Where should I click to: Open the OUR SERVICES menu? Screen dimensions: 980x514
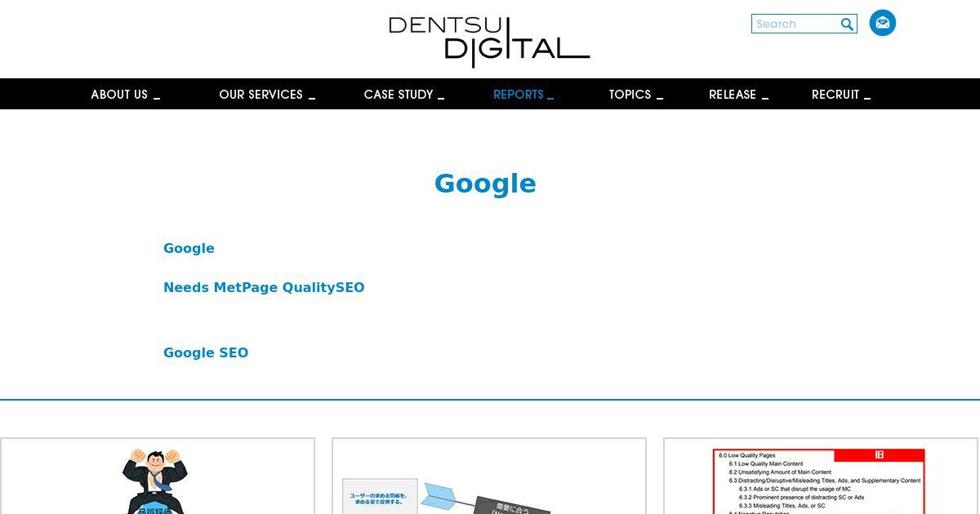click(x=267, y=95)
